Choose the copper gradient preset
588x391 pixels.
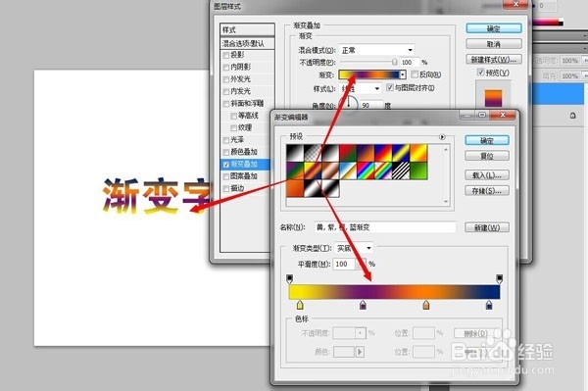[330, 171]
